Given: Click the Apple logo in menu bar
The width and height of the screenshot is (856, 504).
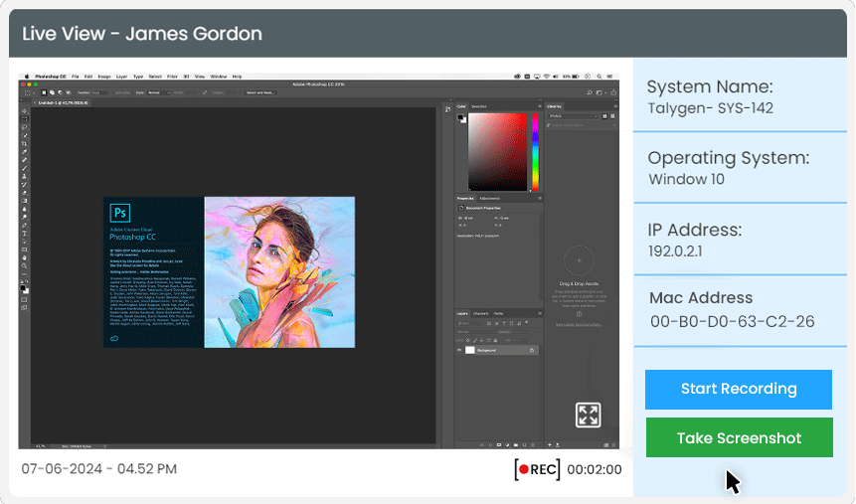Looking at the screenshot, I should [x=26, y=77].
